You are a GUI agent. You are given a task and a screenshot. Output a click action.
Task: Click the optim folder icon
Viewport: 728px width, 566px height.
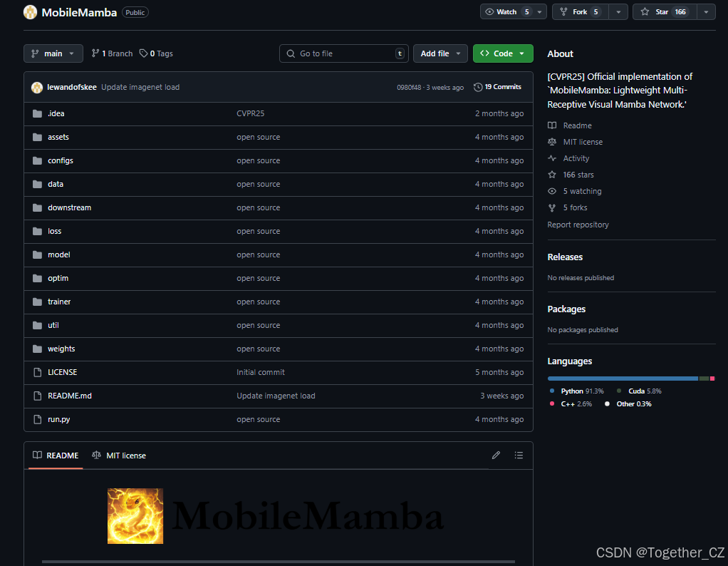pos(38,278)
